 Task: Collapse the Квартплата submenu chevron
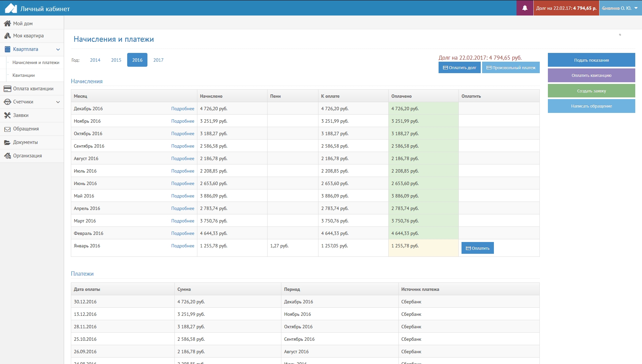coord(58,50)
